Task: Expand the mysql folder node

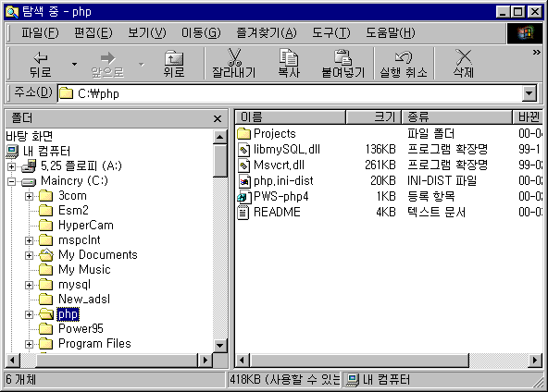Action: 29,285
